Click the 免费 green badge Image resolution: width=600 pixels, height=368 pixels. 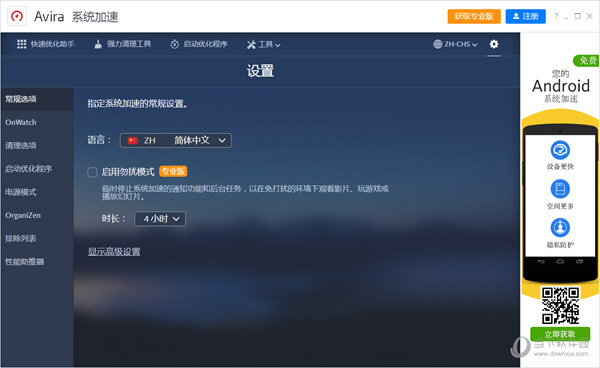click(587, 60)
